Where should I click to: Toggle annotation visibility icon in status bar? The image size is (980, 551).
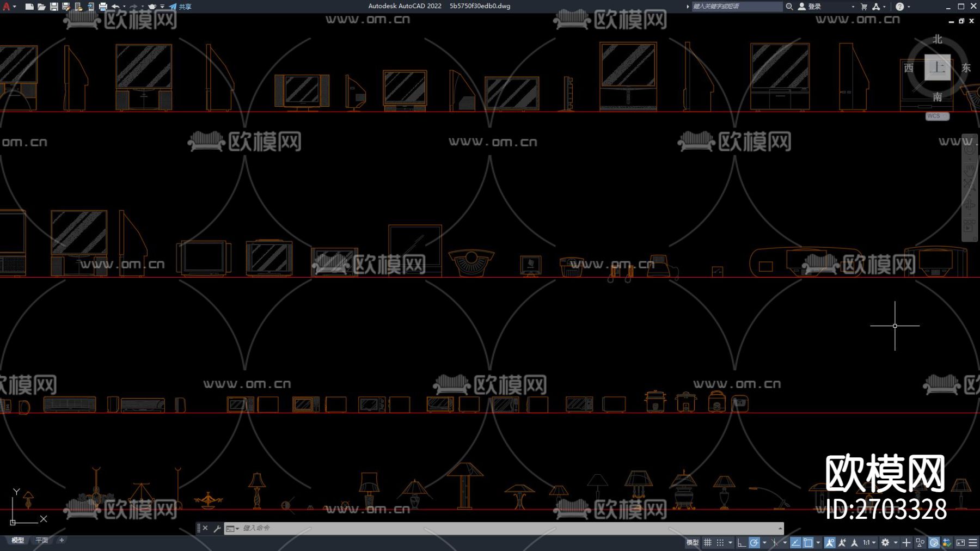[830, 542]
